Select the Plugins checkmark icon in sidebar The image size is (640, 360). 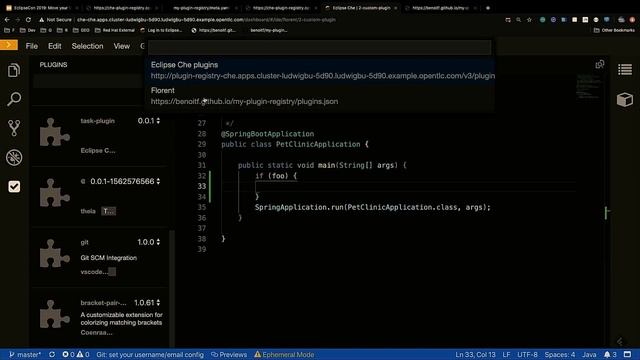pyautogui.click(x=14, y=187)
